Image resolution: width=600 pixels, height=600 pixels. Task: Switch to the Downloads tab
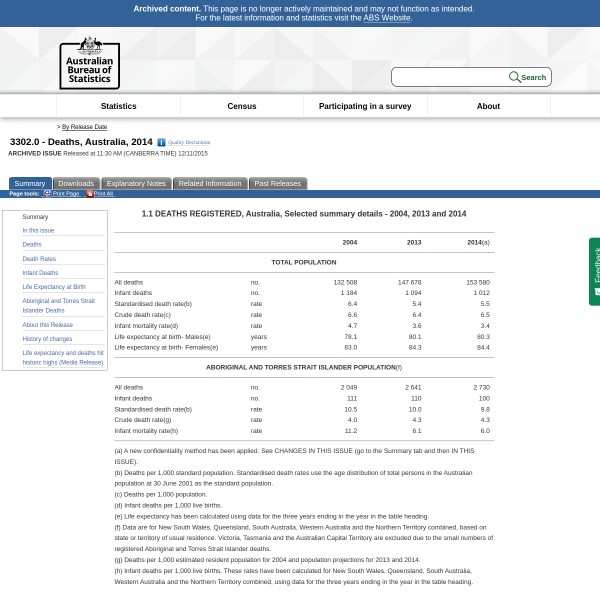[76, 184]
